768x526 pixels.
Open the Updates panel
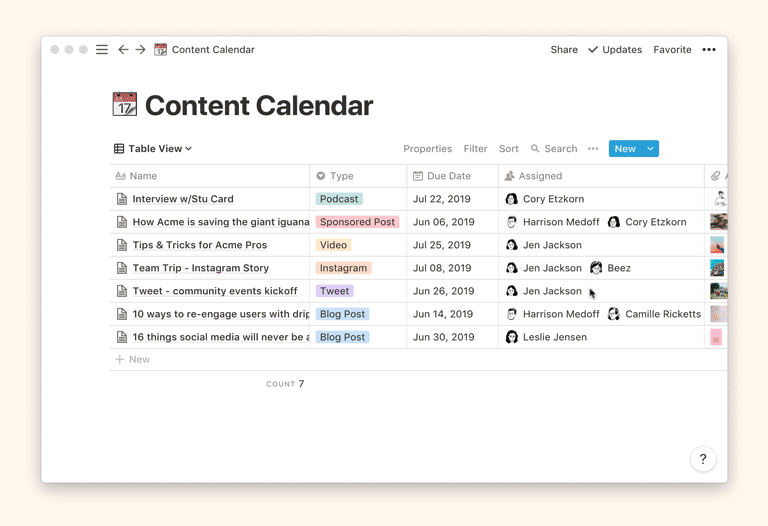pos(615,49)
